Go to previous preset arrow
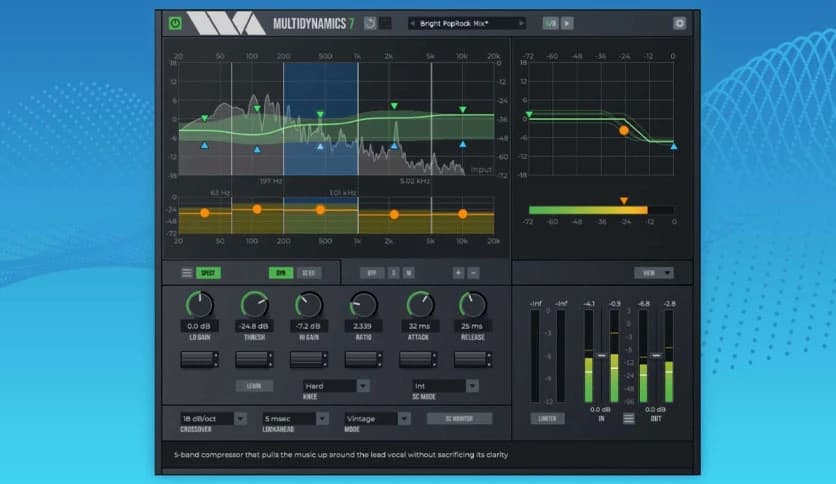 pyautogui.click(x=412, y=23)
